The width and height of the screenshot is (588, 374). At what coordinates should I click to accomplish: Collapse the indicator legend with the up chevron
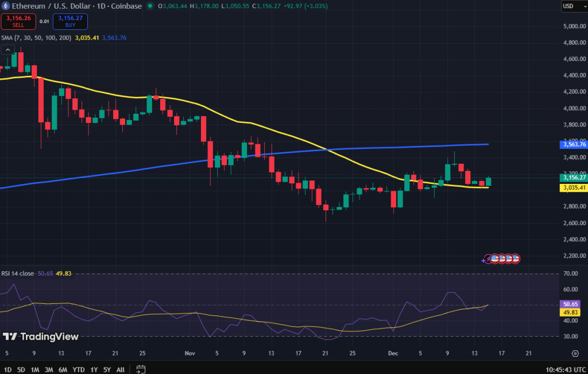pyautogui.click(x=8, y=49)
